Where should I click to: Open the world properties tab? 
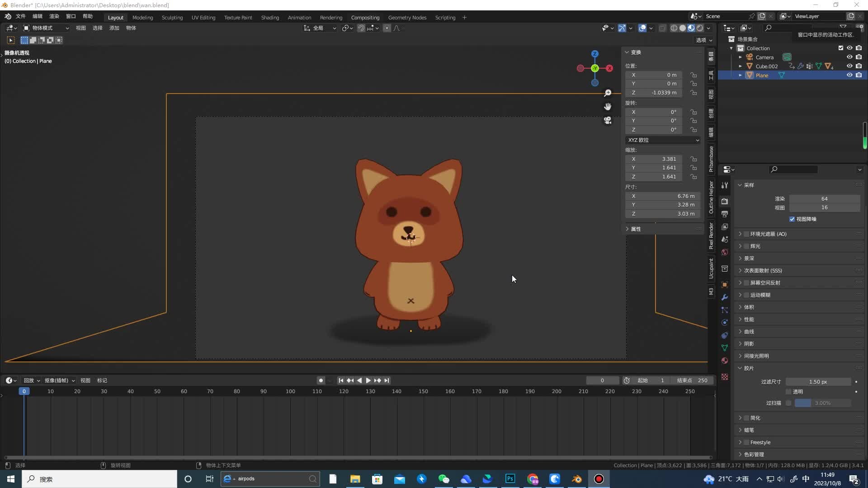pyautogui.click(x=725, y=252)
